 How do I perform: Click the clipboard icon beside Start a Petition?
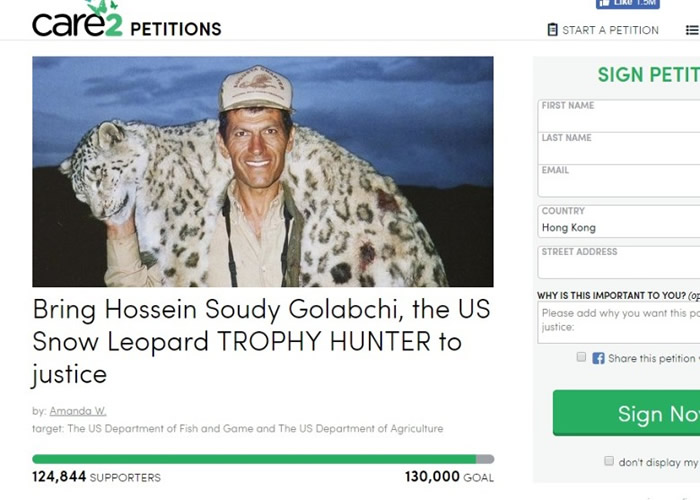click(552, 30)
